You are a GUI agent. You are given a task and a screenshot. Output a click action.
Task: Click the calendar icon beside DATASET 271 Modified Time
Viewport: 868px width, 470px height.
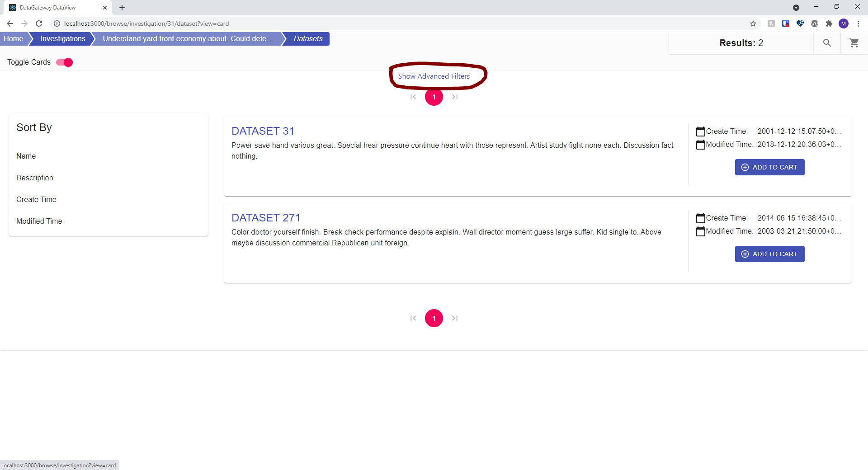[x=700, y=231]
